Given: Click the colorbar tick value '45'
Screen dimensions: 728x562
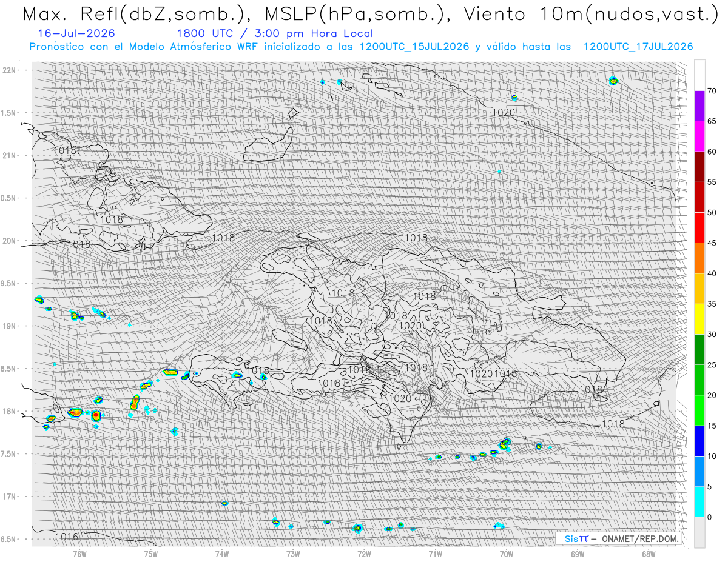Looking at the screenshot, I should pyautogui.click(x=712, y=243).
